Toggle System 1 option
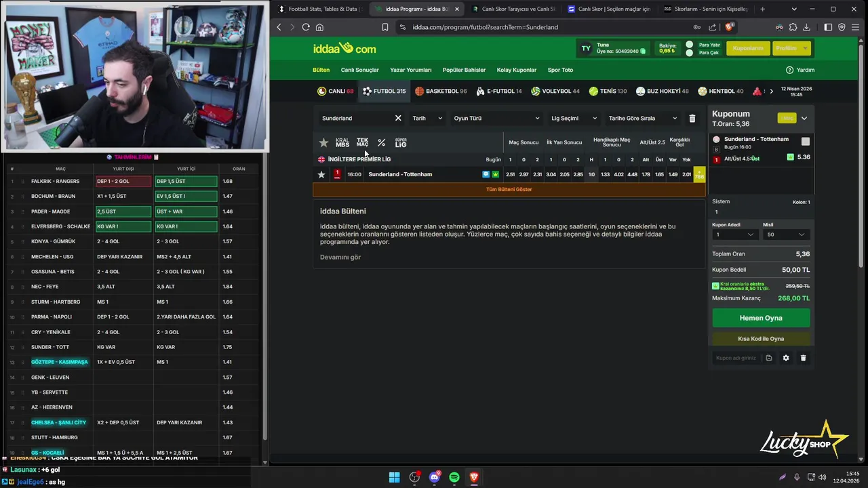The image size is (868, 488). (716, 211)
